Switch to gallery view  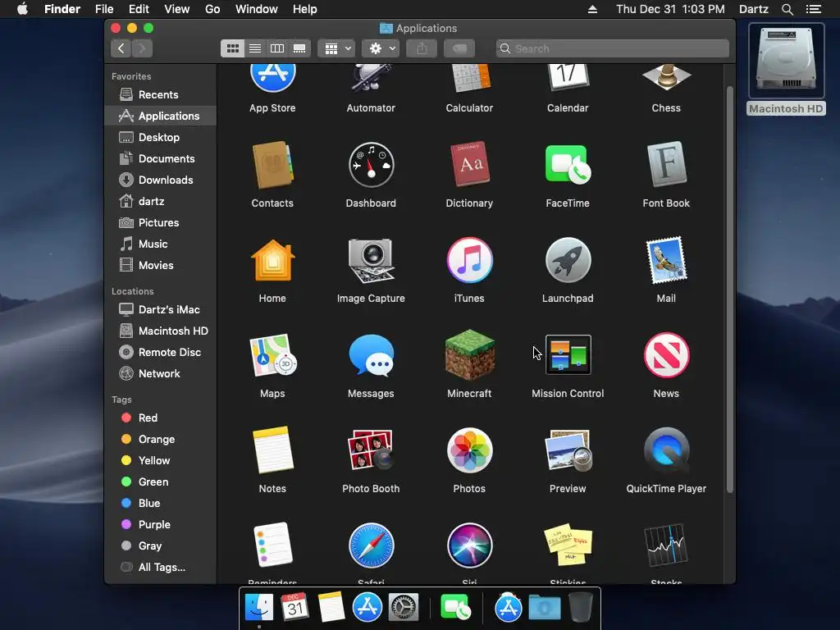coord(299,48)
